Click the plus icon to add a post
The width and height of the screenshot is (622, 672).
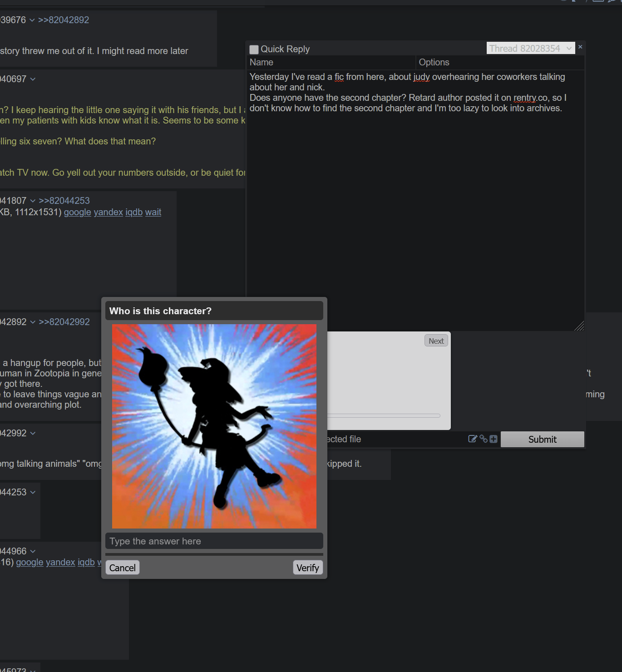pyautogui.click(x=494, y=439)
